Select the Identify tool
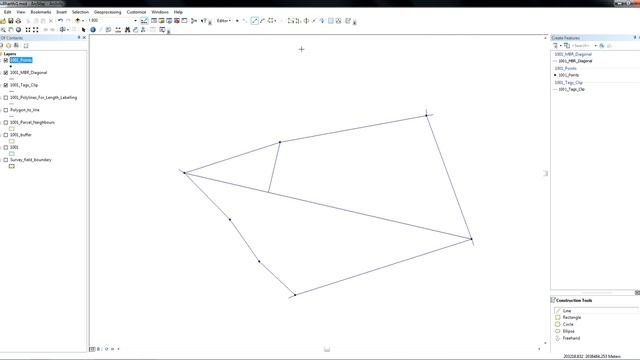 point(93,30)
